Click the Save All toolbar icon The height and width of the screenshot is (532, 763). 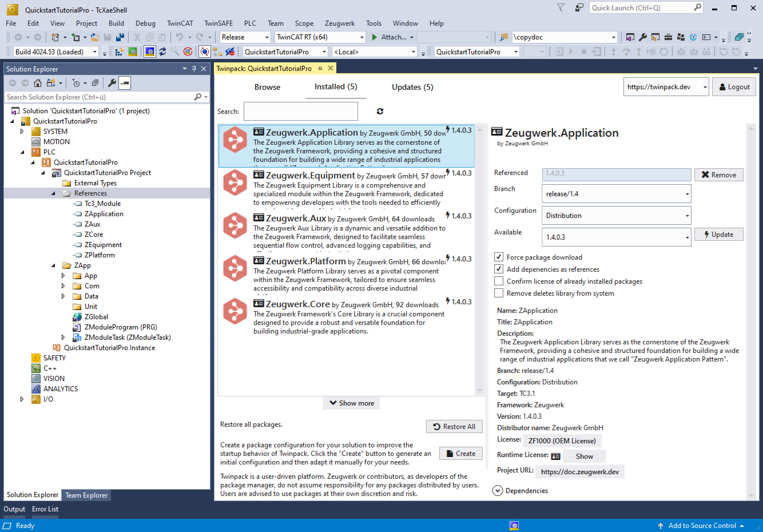[x=120, y=37]
